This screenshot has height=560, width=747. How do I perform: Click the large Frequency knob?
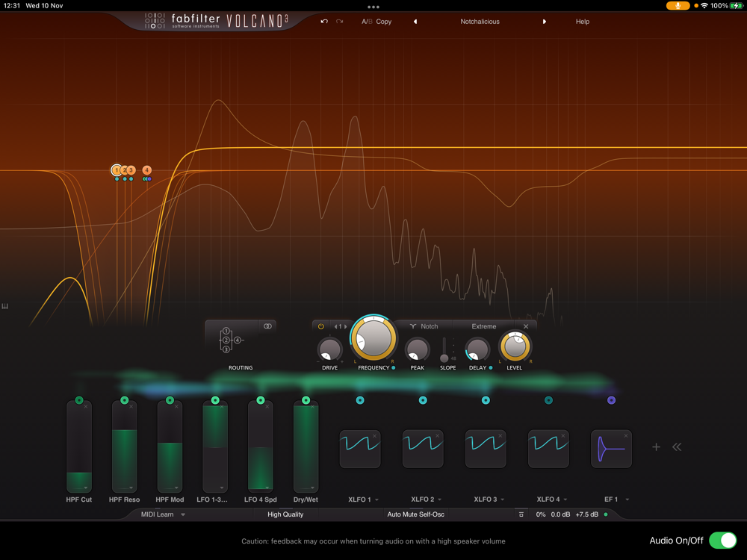(x=373, y=338)
